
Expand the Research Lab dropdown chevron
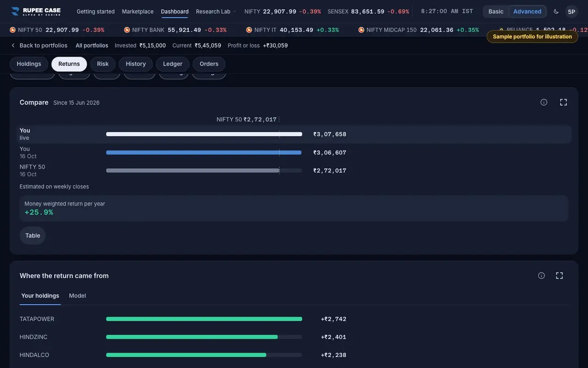pyautogui.click(x=235, y=11)
